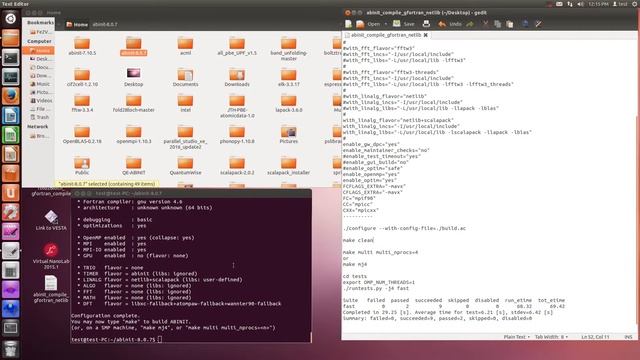
Task: Select the Public folder
Action: pos(82,166)
